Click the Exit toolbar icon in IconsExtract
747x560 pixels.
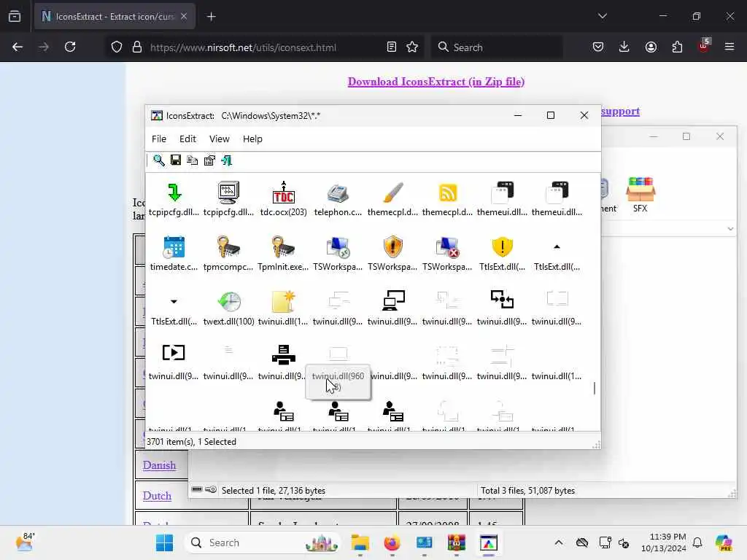[x=227, y=160]
